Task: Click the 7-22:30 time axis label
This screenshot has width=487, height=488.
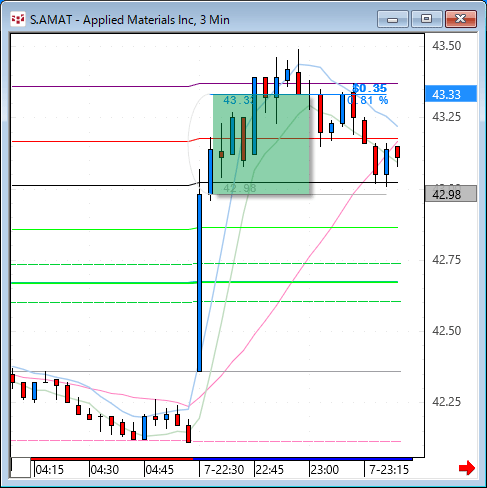Action: [x=224, y=470]
